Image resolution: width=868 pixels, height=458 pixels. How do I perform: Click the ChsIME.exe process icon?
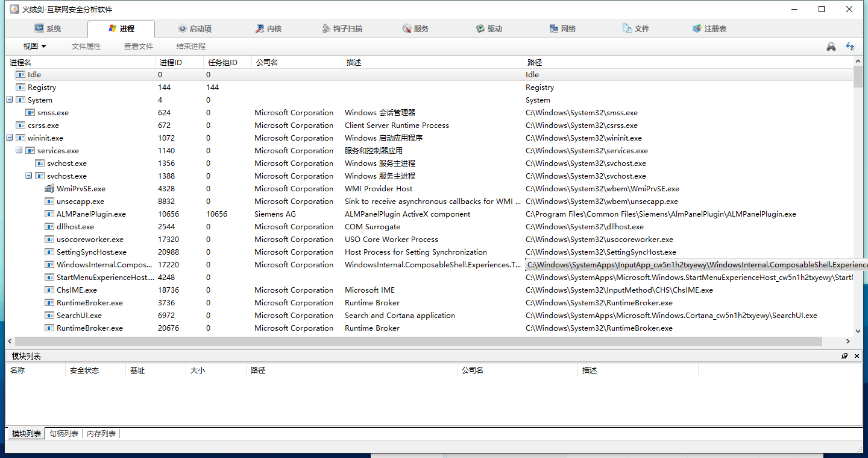49,290
